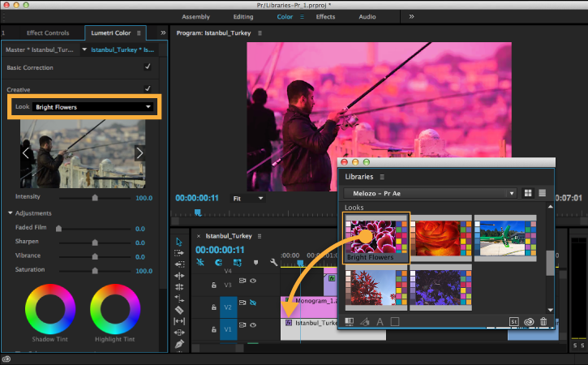Viewport: 588px width, 365px height.
Task: Enable track V2 output eye
Action: click(x=253, y=303)
